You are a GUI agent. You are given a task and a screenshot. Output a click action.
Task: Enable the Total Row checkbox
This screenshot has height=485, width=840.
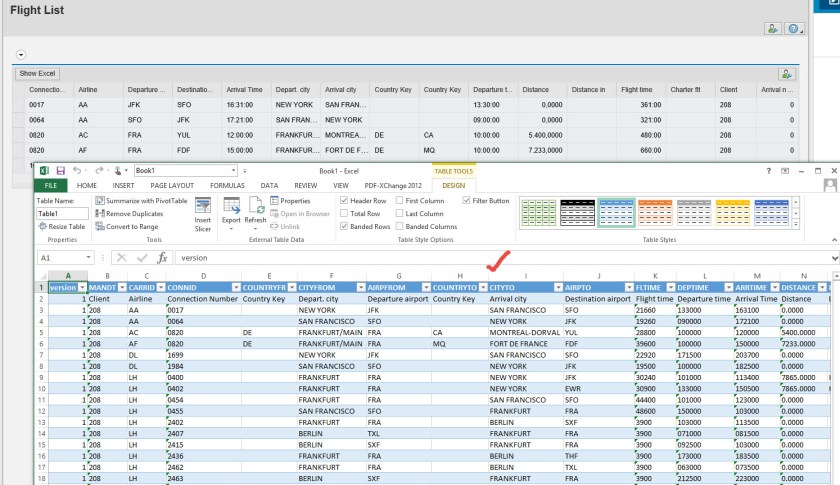346,213
